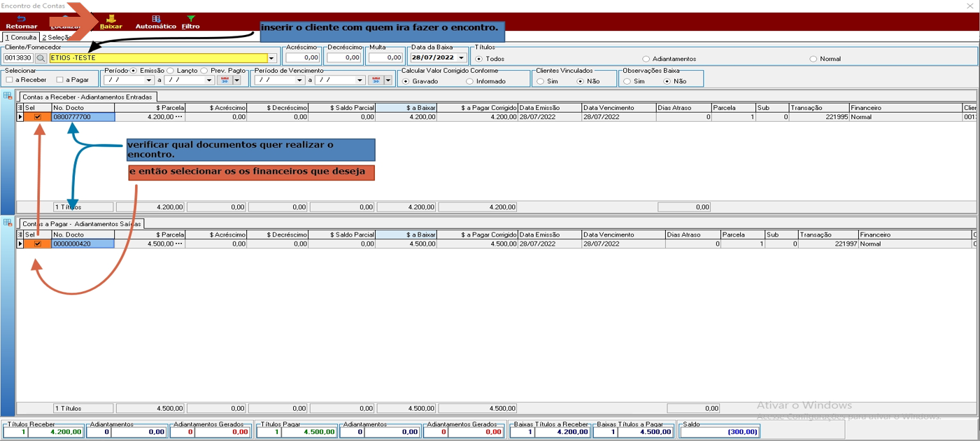Screen dimensions: 980x441
Task: Select Títulos option Adiantamentos
Action: coord(646,59)
